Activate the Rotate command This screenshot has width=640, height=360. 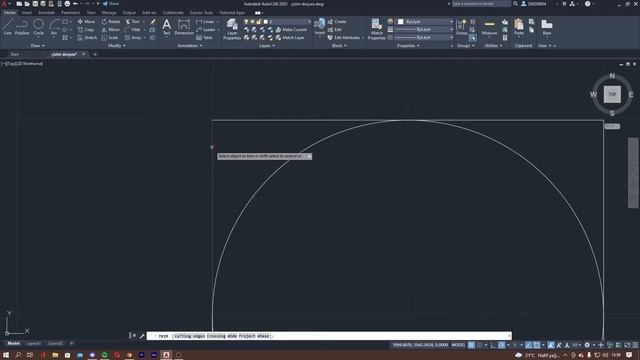111,22
